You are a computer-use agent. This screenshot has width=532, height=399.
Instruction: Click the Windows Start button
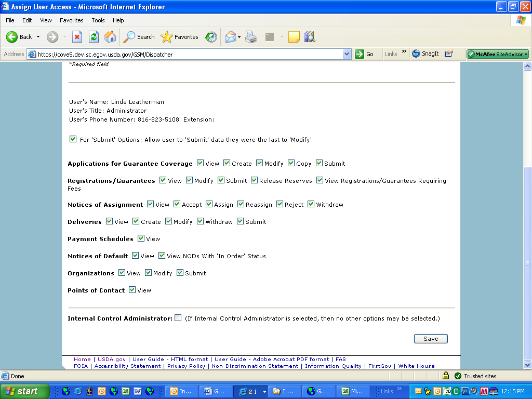pyautogui.click(x=25, y=391)
